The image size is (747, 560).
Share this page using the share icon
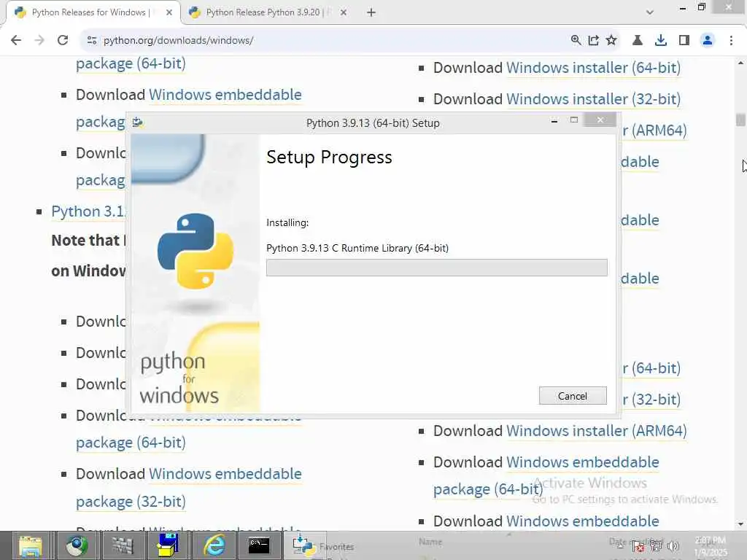pos(593,40)
